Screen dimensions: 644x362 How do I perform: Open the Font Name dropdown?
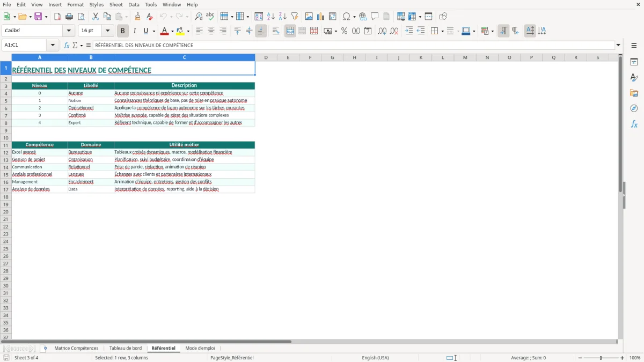[69, 31]
